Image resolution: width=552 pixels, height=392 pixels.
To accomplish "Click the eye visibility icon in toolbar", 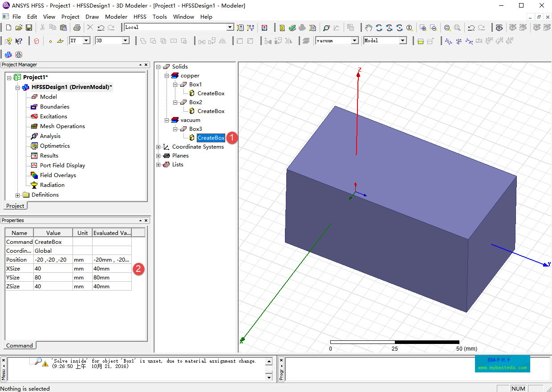I will [x=499, y=28].
